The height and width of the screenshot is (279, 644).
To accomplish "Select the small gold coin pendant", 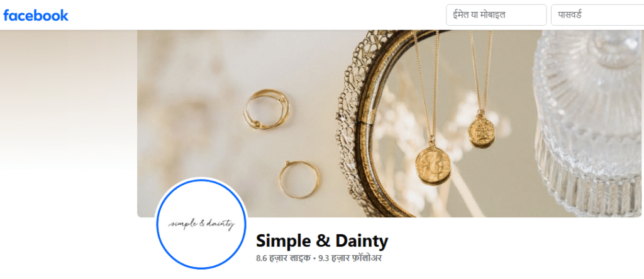I will pos(481,132).
